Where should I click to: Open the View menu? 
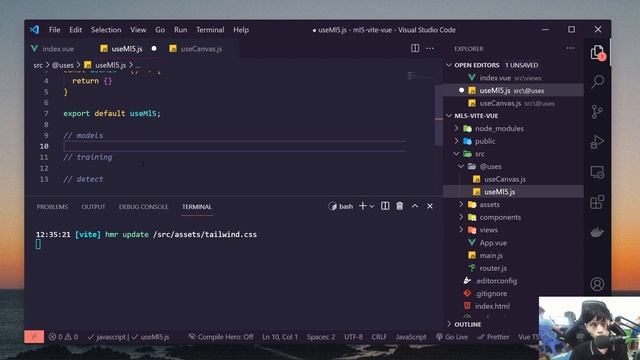click(138, 30)
